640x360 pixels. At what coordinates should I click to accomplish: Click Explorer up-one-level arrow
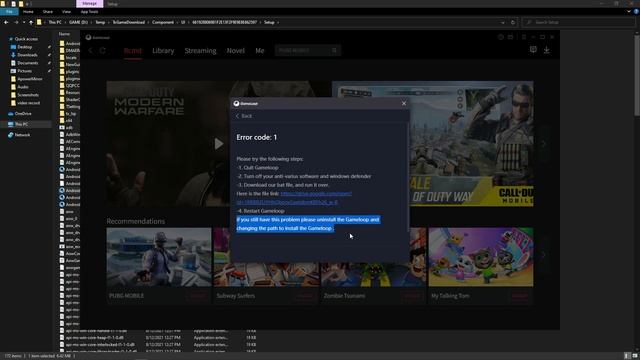click(x=31, y=22)
